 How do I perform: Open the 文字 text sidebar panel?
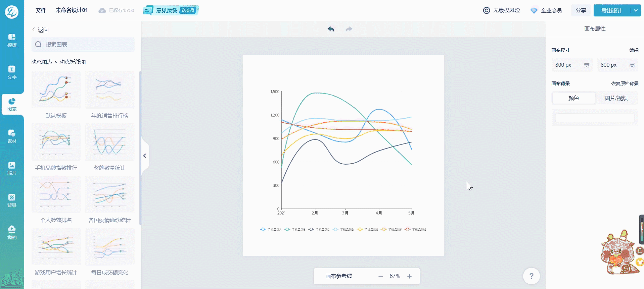click(x=12, y=72)
